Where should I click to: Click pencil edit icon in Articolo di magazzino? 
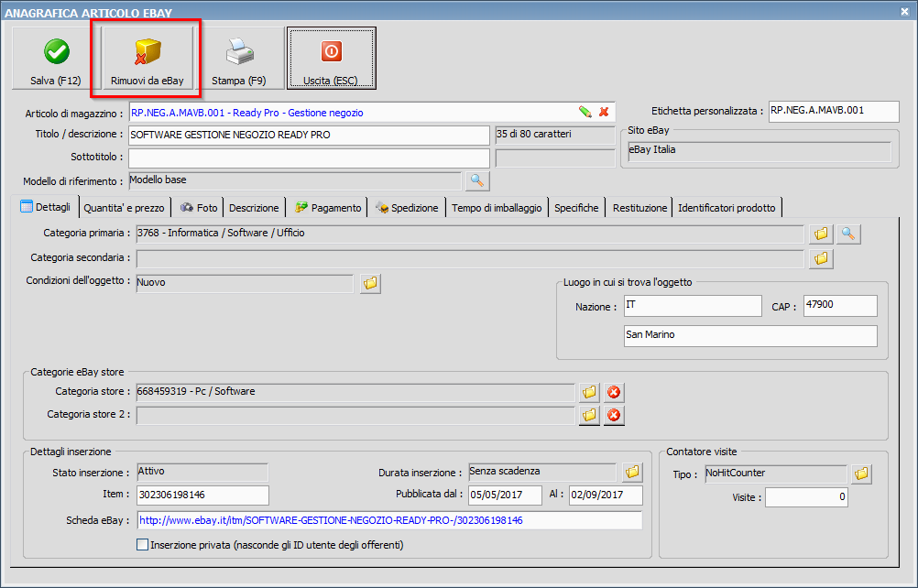(x=585, y=112)
